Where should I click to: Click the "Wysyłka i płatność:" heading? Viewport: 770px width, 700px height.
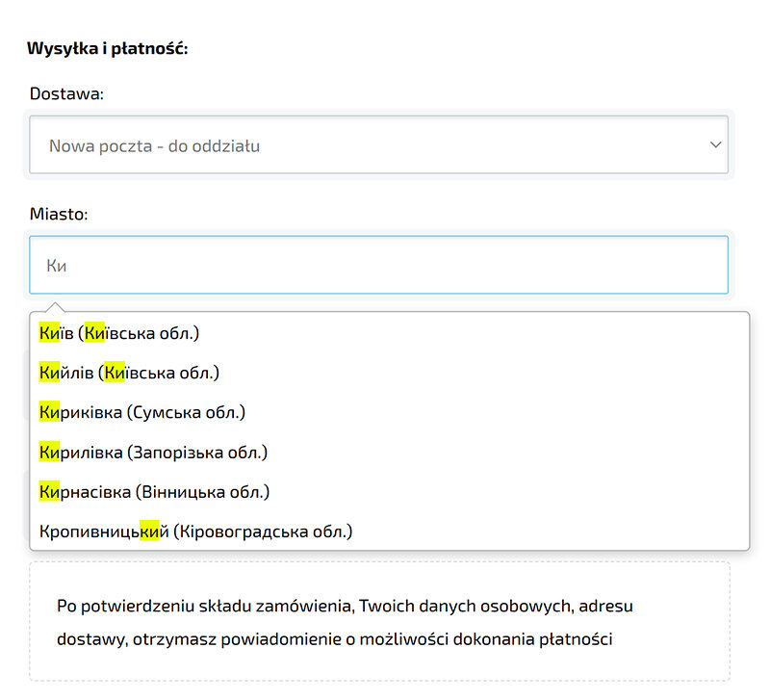[107, 48]
